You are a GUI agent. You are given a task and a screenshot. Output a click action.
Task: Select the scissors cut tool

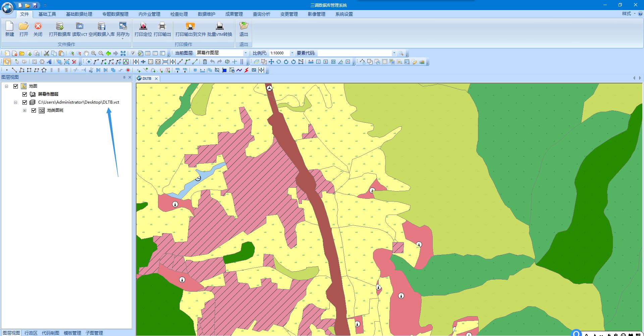tap(46, 53)
